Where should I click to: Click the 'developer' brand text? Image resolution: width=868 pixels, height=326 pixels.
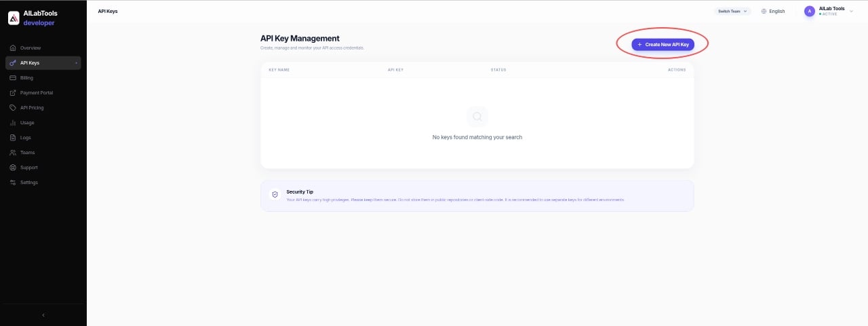(x=39, y=23)
